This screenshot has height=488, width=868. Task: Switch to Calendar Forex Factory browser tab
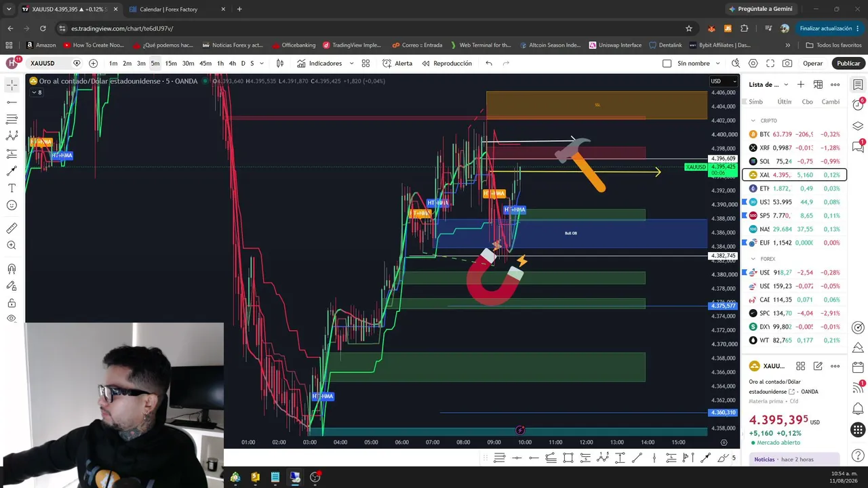(x=178, y=9)
